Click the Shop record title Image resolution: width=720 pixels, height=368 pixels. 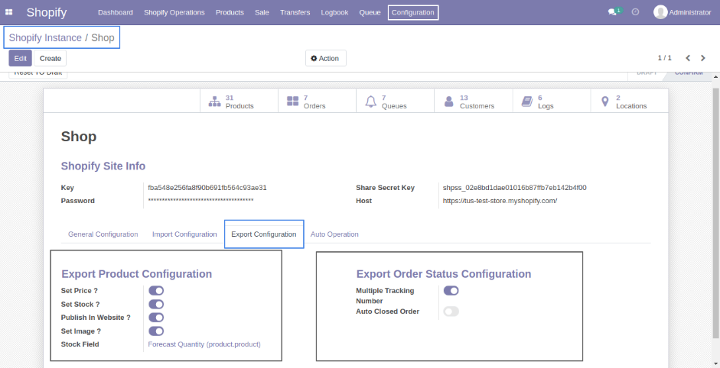coord(79,136)
